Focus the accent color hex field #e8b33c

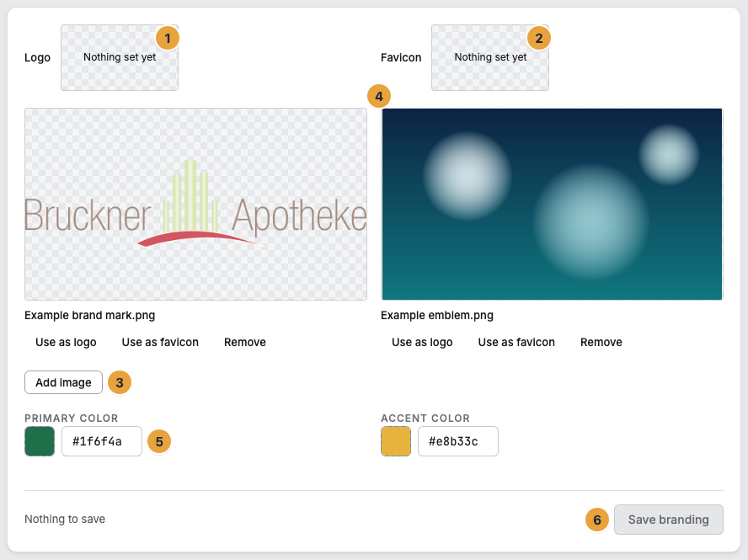[458, 441]
